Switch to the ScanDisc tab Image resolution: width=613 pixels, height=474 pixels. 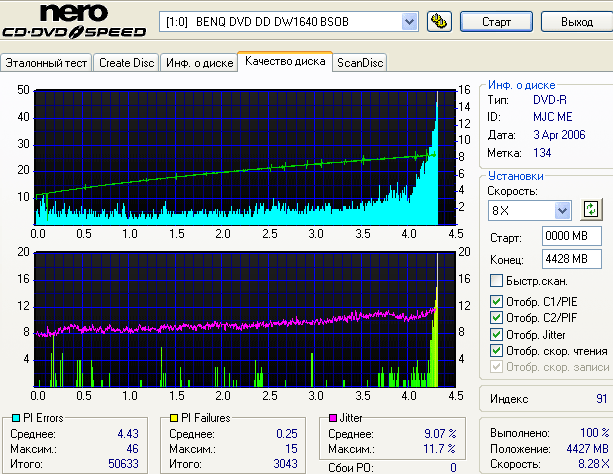pyautogui.click(x=360, y=63)
